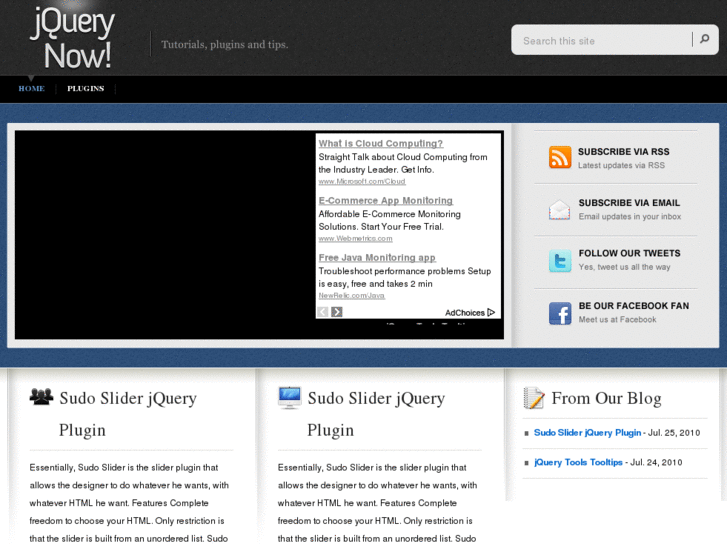The height and width of the screenshot is (545, 727).
Task: Click the AdChoices triangle icon
Action: pos(491,312)
